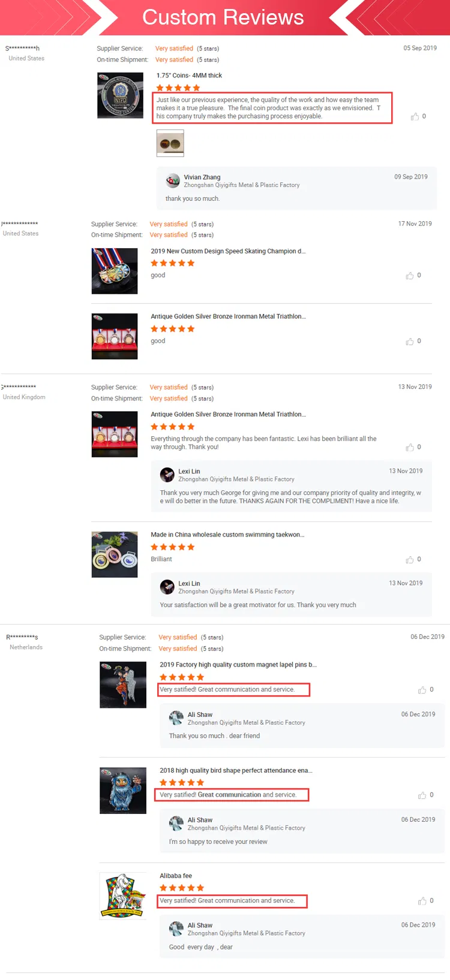Open "2019 Factory high quality custom magnet lapel pins" link
The width and height of the screenshot is (450, 980).
(x=238, y=665)
